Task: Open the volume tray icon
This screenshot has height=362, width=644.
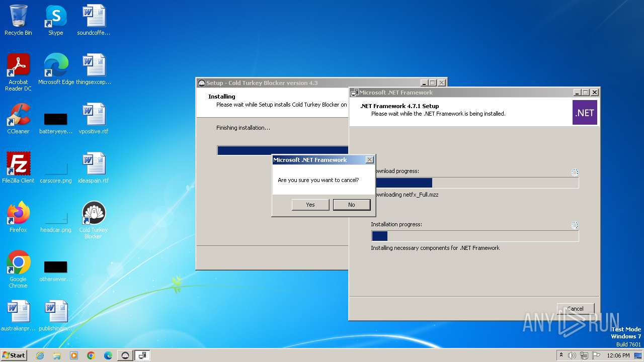Action: point(572,355)
